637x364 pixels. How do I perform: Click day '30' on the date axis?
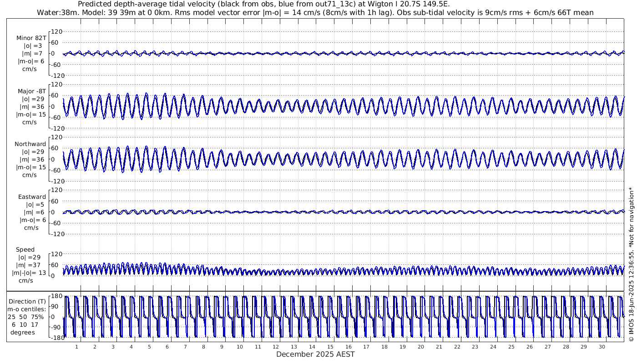602,347
